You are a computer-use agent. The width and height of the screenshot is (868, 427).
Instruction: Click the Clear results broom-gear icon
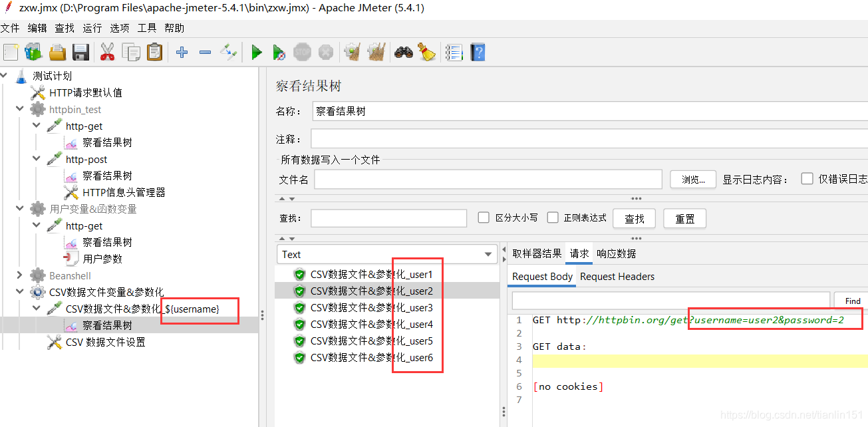point(352,52)
